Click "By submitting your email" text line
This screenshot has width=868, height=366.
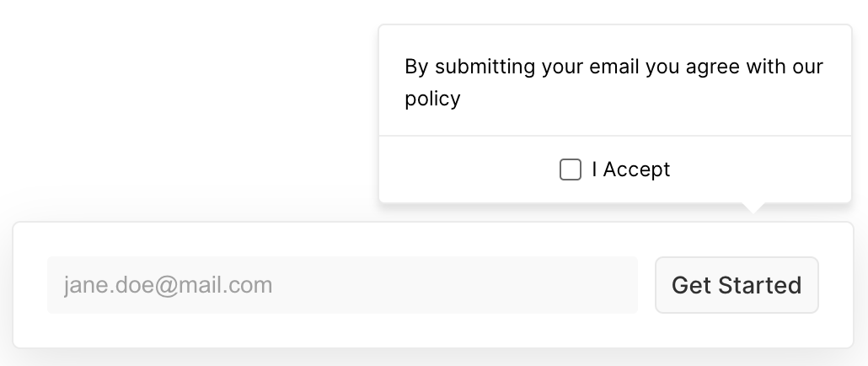coord(522,67)
